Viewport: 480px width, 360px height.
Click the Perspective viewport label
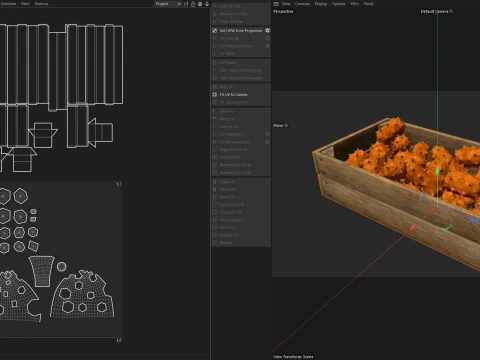click(283, 11)
